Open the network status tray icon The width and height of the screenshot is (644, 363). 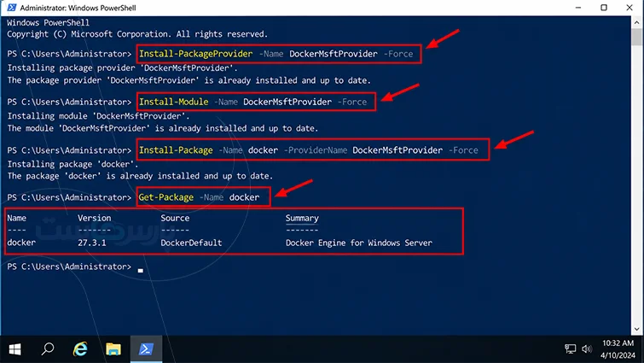coord(570,349)
